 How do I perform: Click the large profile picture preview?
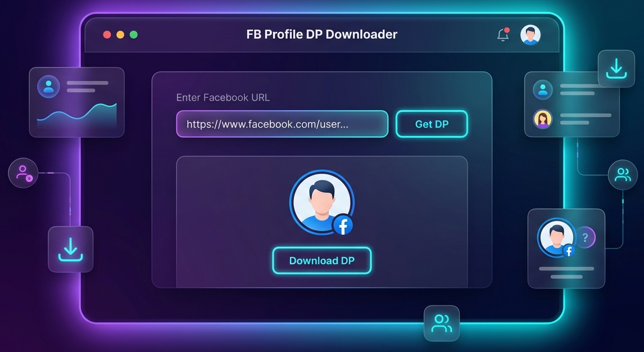click(321, 202)
